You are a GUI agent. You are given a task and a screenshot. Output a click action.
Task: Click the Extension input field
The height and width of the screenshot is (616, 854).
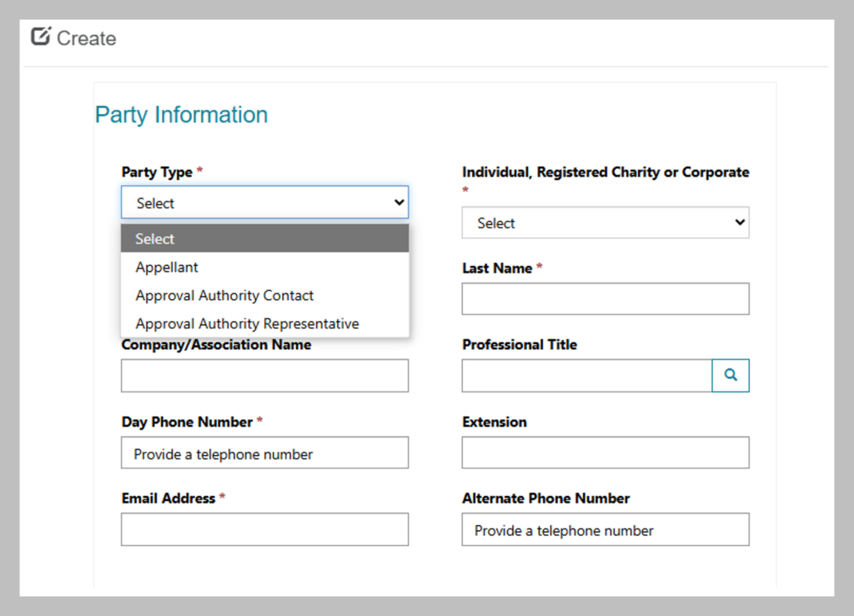(x=605, y=453)
